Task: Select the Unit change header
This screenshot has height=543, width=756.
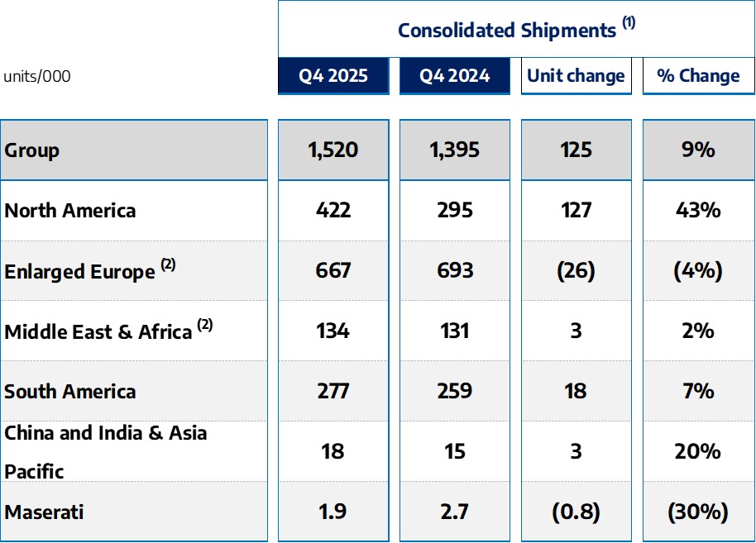Action: [577, 76]
